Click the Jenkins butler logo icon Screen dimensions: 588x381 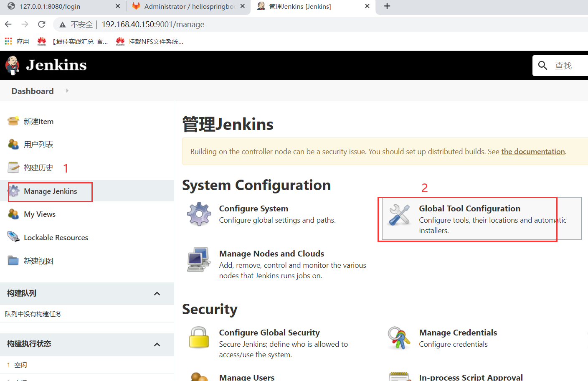[x=12, y=66]
